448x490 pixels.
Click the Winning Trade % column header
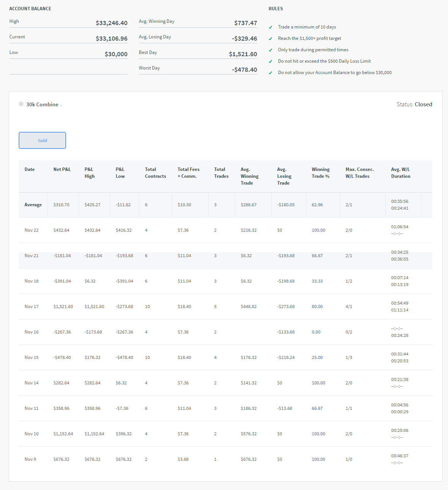pos(320,173)
